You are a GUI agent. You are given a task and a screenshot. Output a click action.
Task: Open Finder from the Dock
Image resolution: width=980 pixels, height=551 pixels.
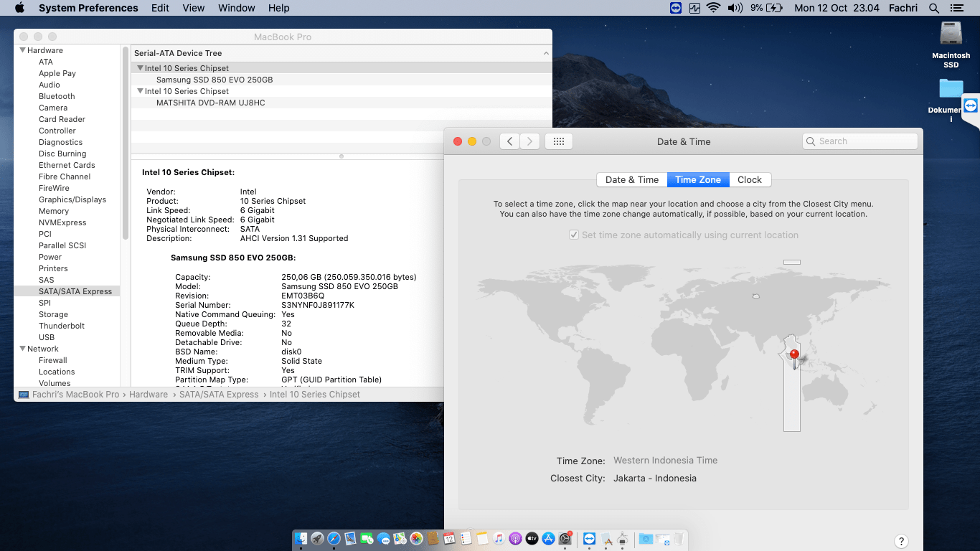tap(301, 539)
